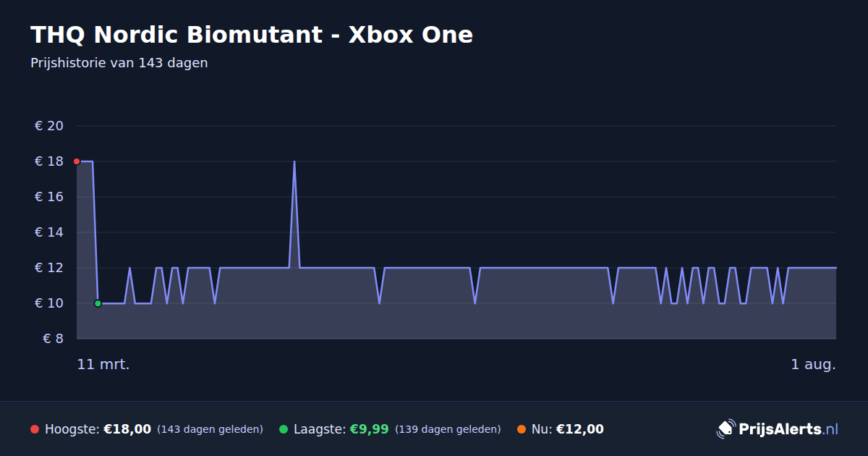Image resolution: width=868 pixels, height=456 pixels.
Task: Click the red Hoogste legend dot
Action: tap(35, 429)
